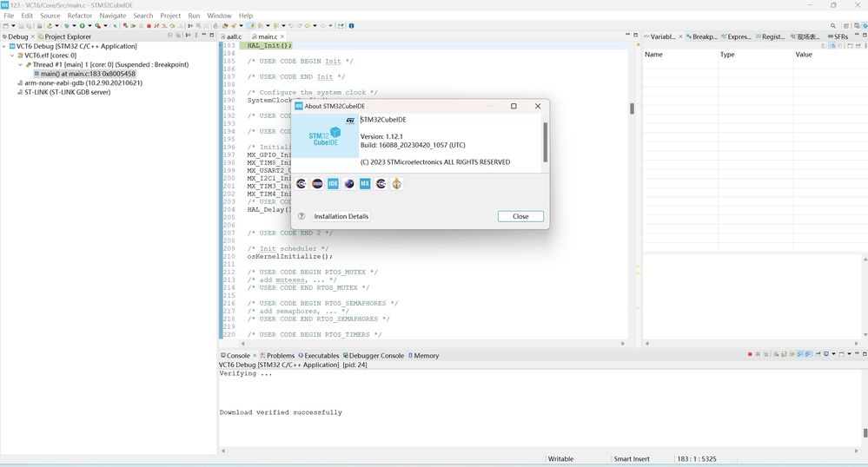Select main() at main.c:183 stack frame
Screen dimensions: 868x467
[x=84, y=74]
